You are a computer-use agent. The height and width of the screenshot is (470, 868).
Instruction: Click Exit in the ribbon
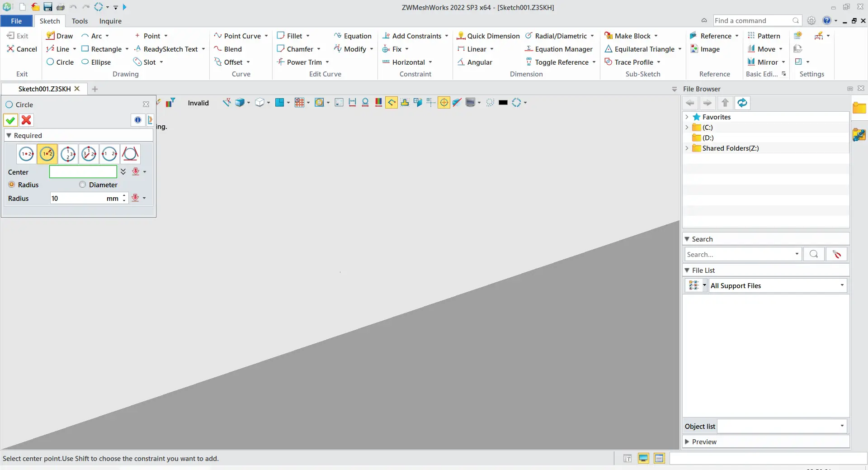18,36
